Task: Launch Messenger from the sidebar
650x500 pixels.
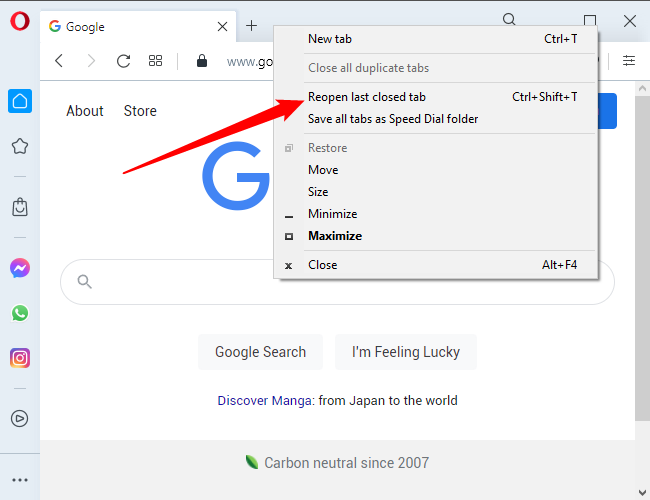Action: click(19, 268)
